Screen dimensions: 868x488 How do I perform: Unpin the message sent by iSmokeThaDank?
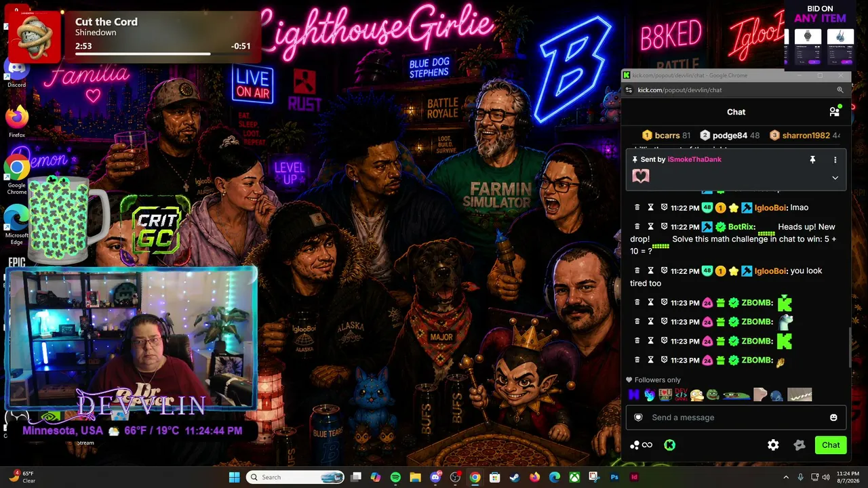[812, 160]
